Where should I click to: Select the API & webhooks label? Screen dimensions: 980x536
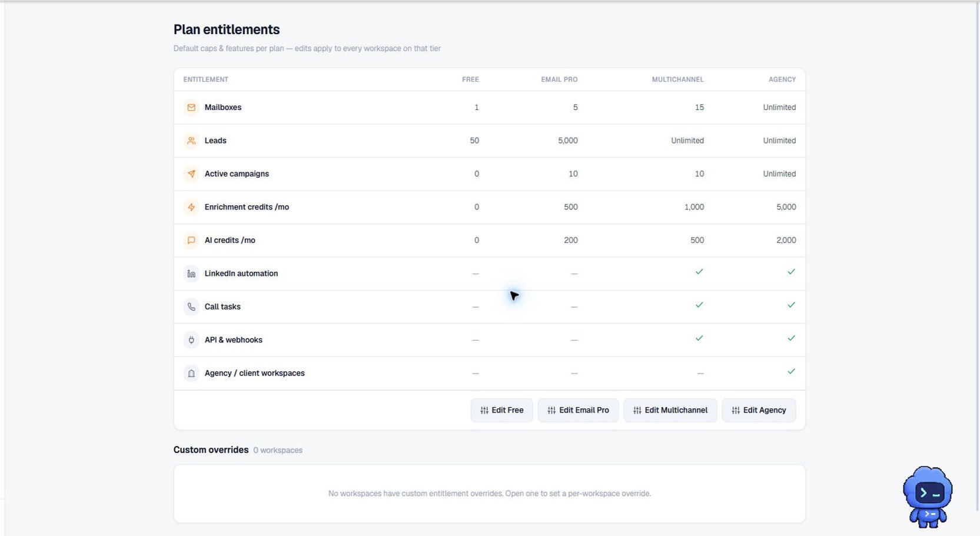tap(234, 340)
